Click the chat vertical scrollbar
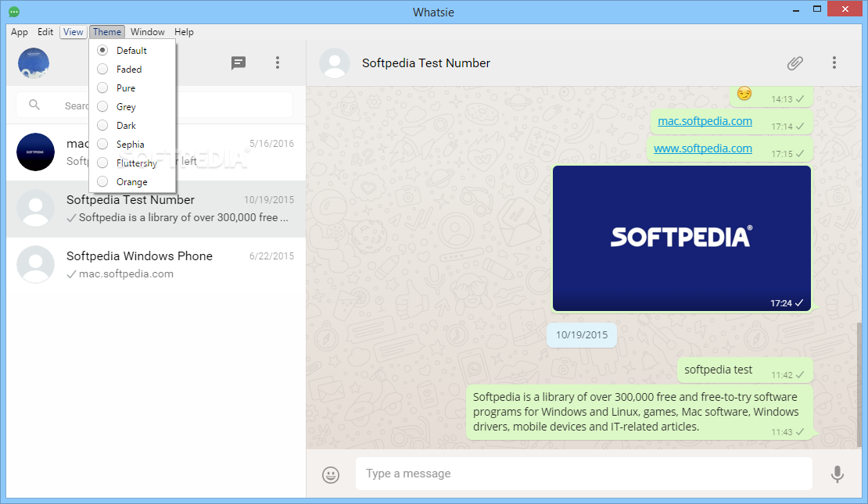 point(859,384)
